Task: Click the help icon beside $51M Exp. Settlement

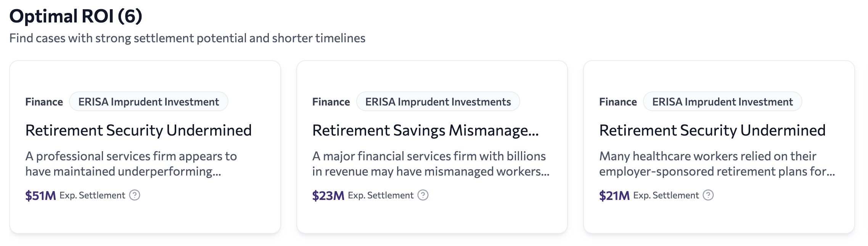Action: coord(135,195)
